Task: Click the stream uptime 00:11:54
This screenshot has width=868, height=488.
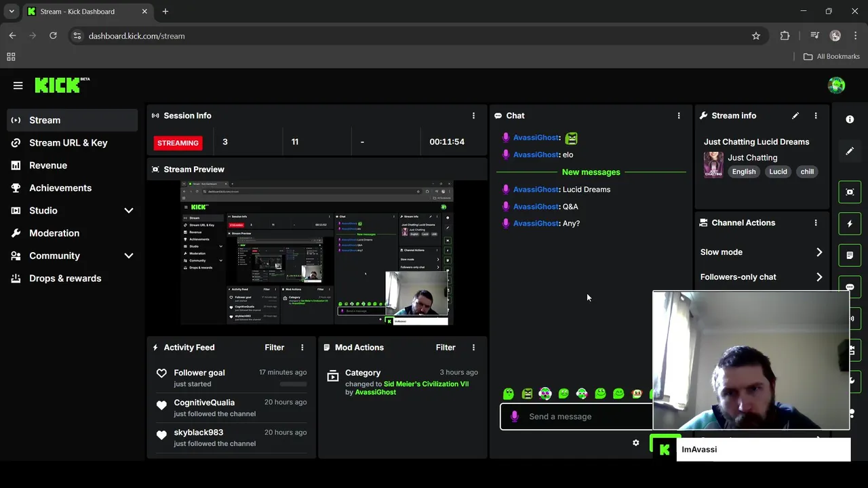Action: point(446,142)
